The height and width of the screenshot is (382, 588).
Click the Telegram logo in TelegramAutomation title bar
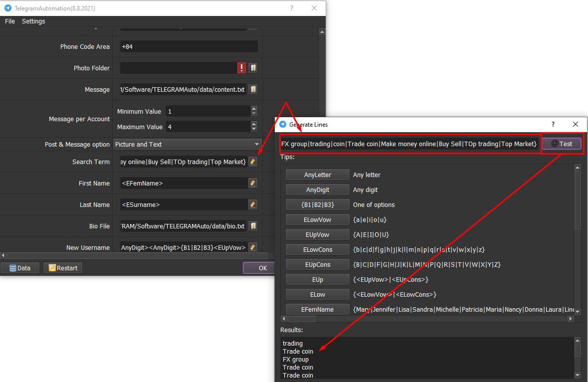(8, 8)
